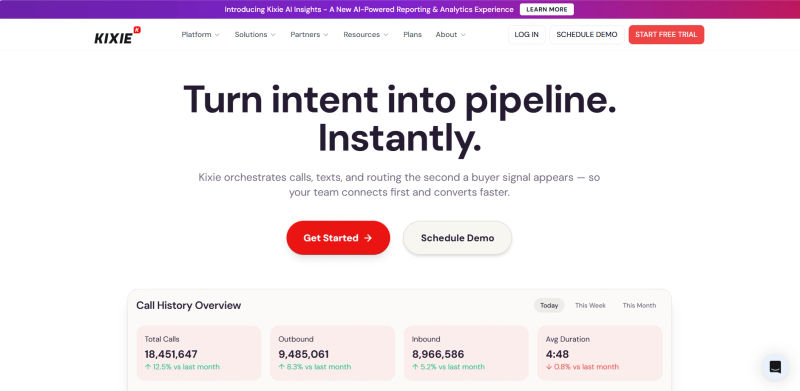Click the red badge on Kixie logo
This screenshot has width=800, height=391.
click(137, 30)
